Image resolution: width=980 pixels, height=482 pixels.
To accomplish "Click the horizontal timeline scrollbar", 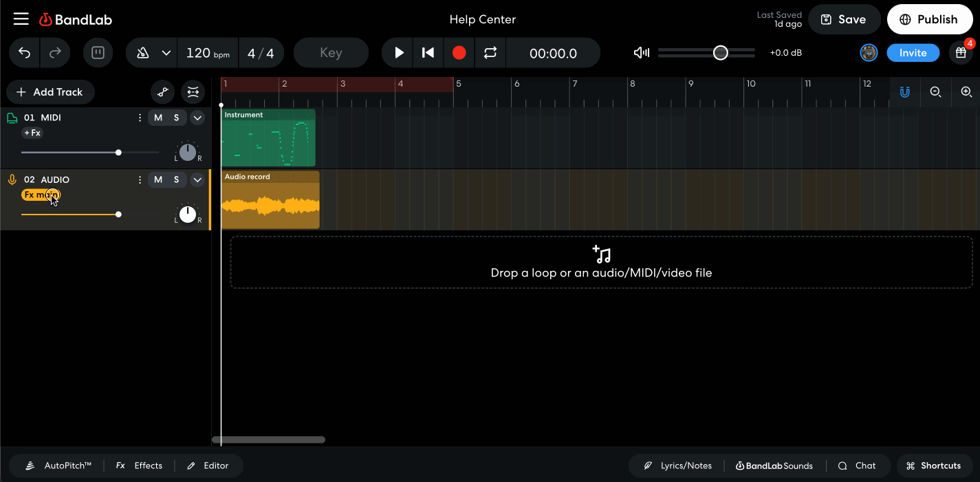I will (x=268, y=439).
